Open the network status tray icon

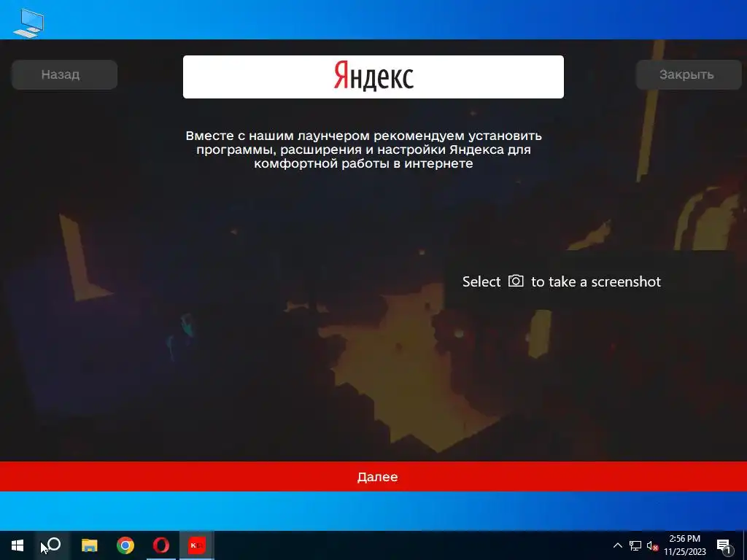pyautogui.click(x=635, y=545)
